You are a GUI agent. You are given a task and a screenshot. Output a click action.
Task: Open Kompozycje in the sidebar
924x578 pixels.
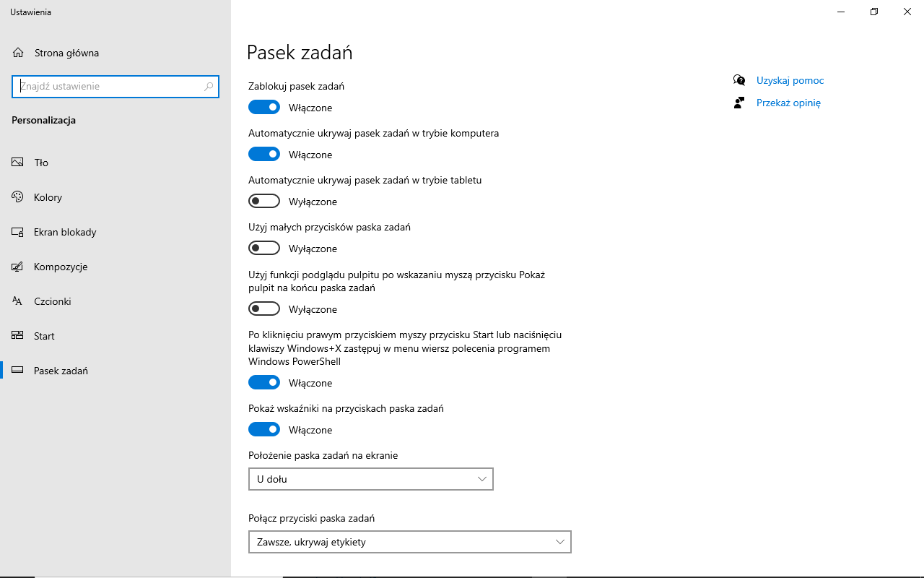[x=115, y=267]
